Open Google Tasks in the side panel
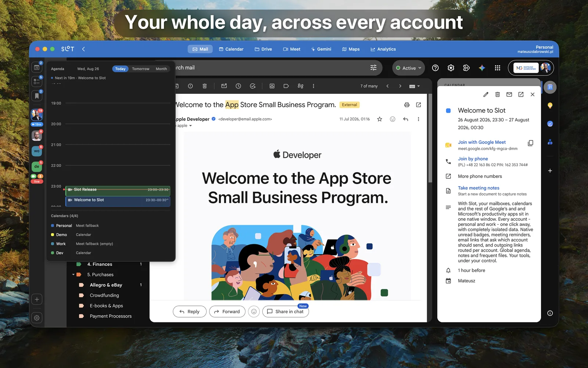Screen dimensions: 588x368 550,124
